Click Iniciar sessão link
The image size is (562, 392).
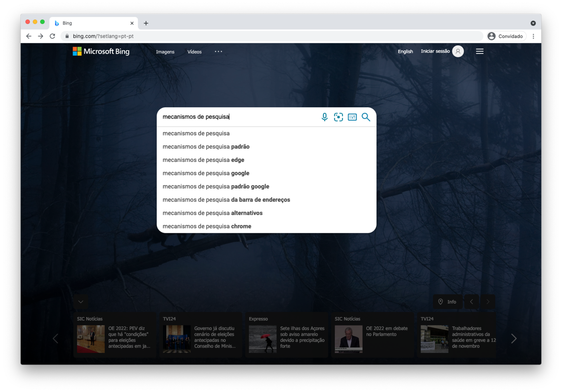(435, 51)
